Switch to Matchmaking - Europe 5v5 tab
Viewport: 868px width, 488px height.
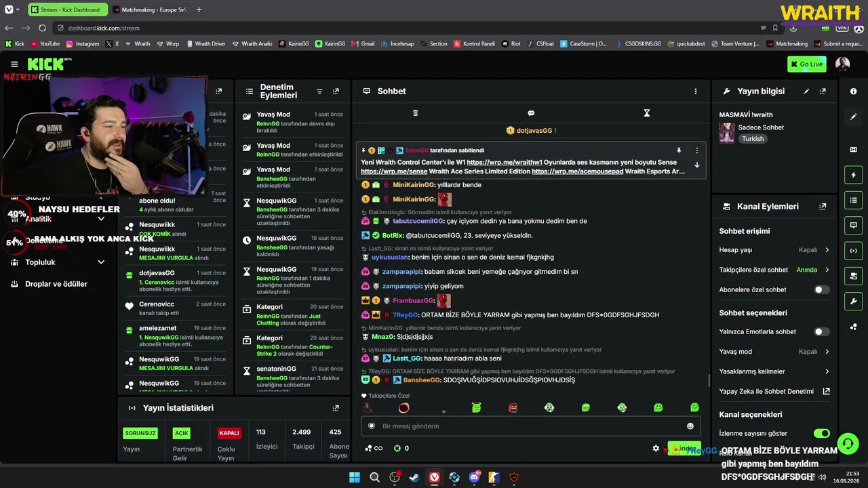pos(149,9)
